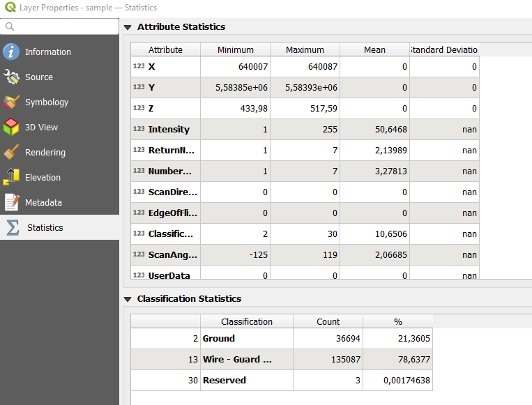This screenshot has height=405, width=532.
Task: Collapse the Classification Statistics section
Action: [x=128, y=299]
